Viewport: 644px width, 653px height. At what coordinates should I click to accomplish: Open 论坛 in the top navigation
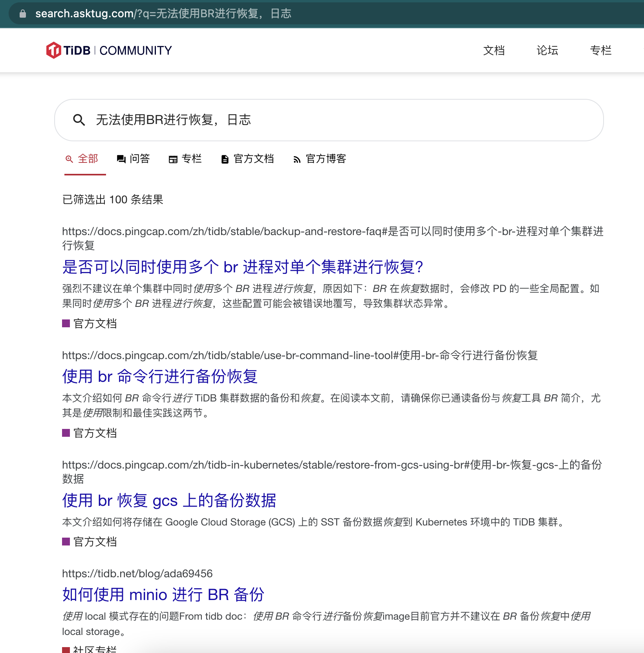(547, 50)
